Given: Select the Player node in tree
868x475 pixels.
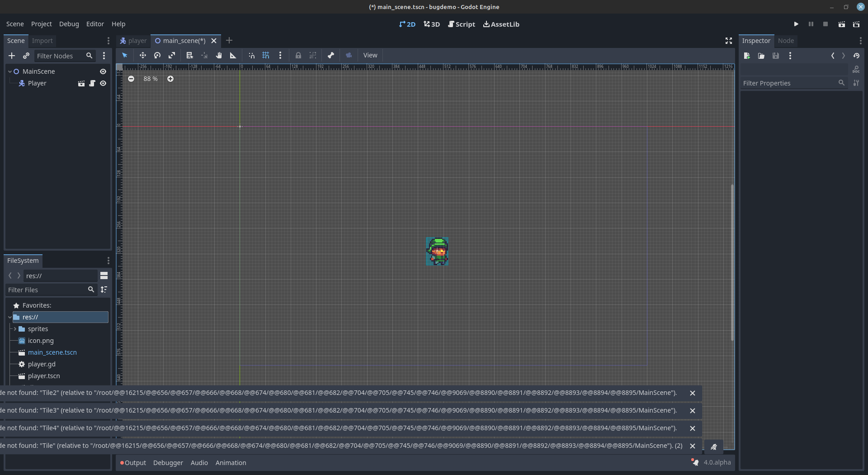Looking at the screenshot, I should (x=37, y=83).
